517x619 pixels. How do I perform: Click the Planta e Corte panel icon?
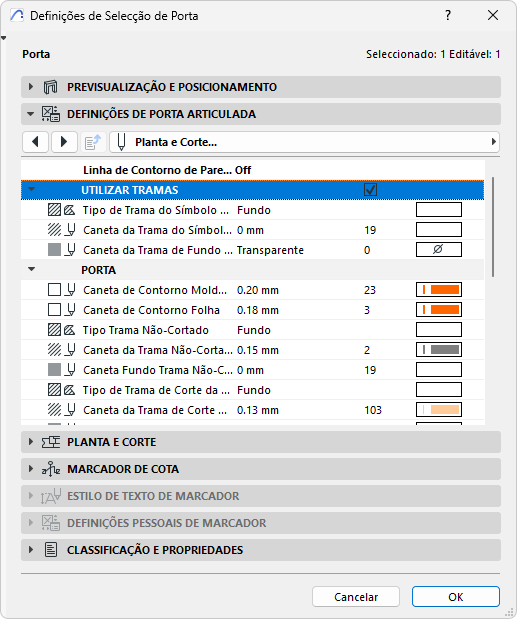click(x=51, y=442)
